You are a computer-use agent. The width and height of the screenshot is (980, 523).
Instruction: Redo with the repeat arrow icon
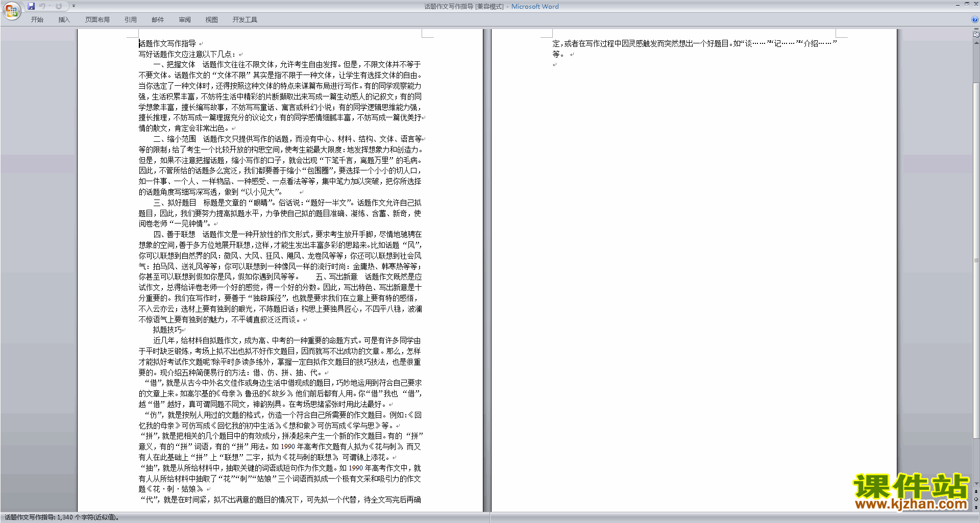point(59,6)
